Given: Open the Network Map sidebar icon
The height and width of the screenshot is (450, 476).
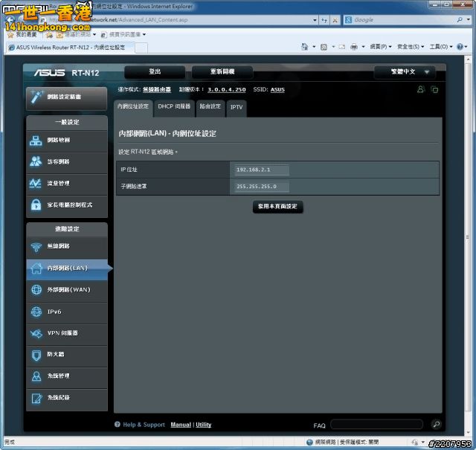Looking at the screenshot, I should click(x=36, y=140).
